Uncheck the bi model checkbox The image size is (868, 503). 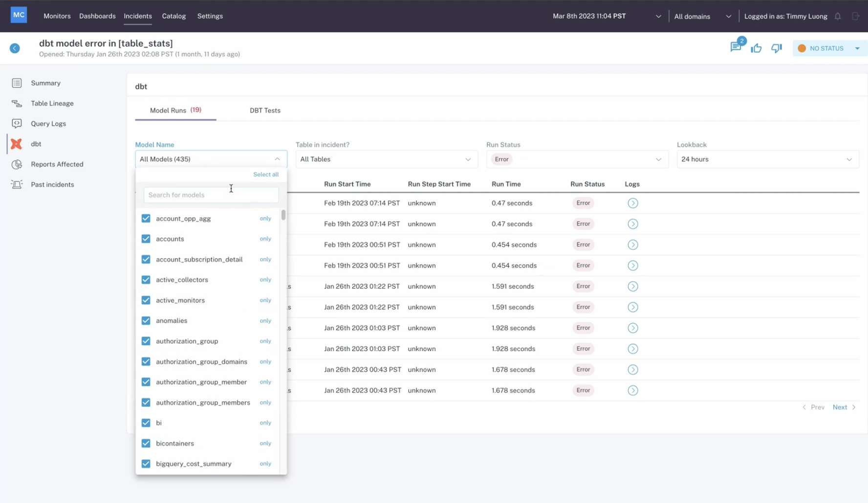(x=146, y=423)
